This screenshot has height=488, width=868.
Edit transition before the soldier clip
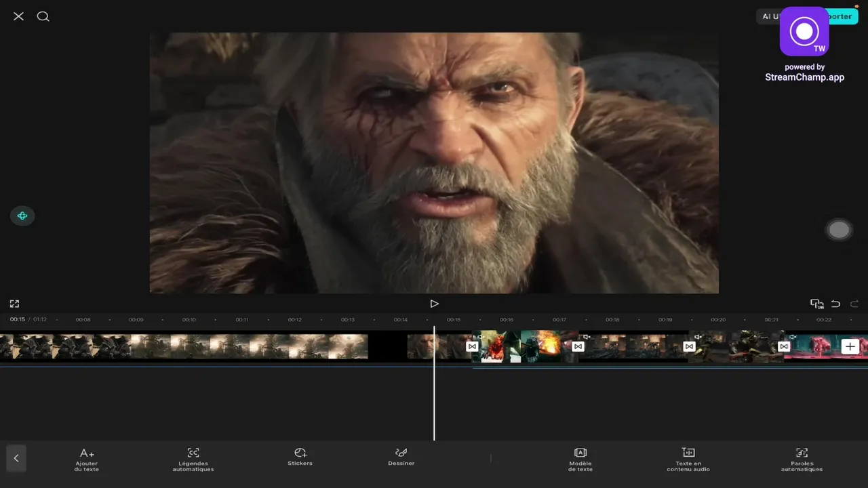point(689,346)
